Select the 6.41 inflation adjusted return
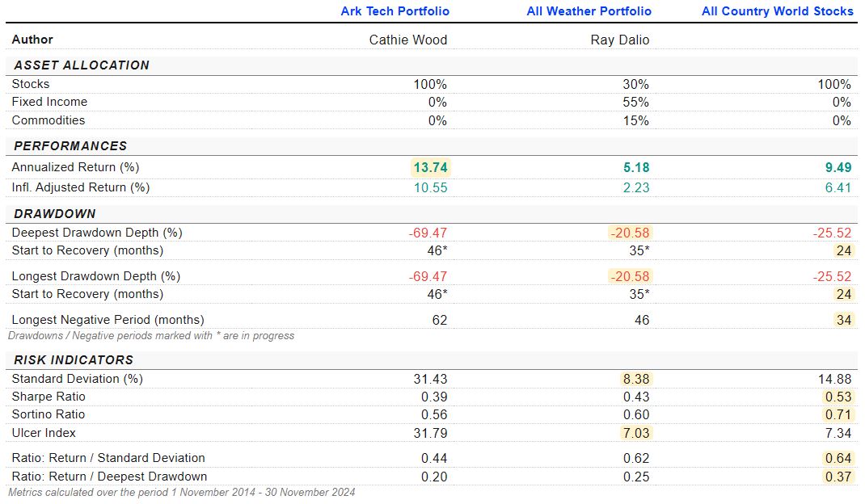 (x=838, y=188)
